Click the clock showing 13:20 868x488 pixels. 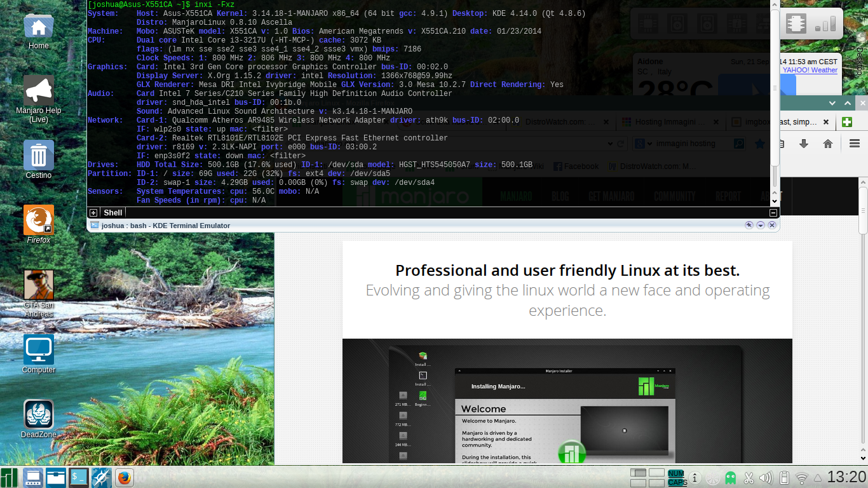(x=846, y=477)
